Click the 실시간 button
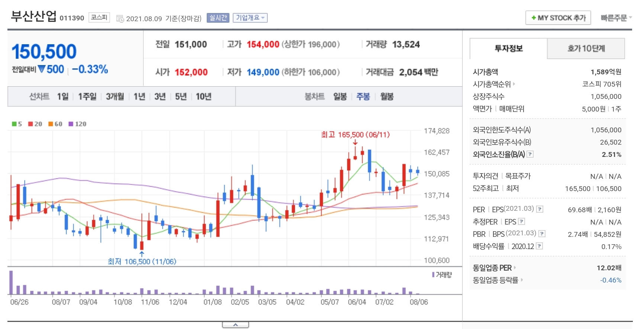Viewport: 644px width, 329px height. [x=218, y=18]
